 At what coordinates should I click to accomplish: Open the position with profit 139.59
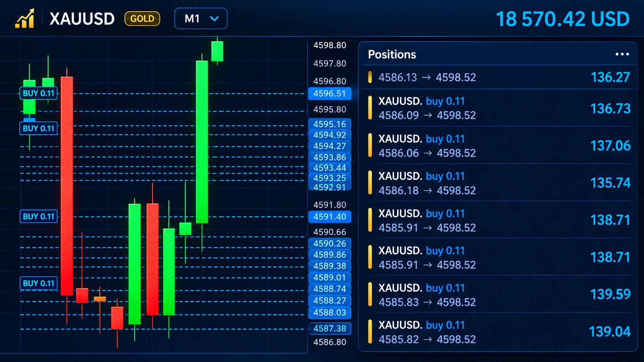[498, 295]
